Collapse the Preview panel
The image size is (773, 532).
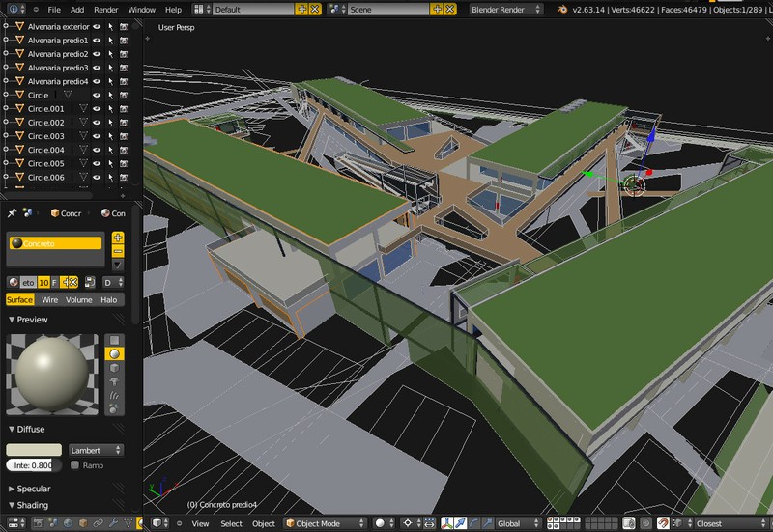click(x=28, y=320)
